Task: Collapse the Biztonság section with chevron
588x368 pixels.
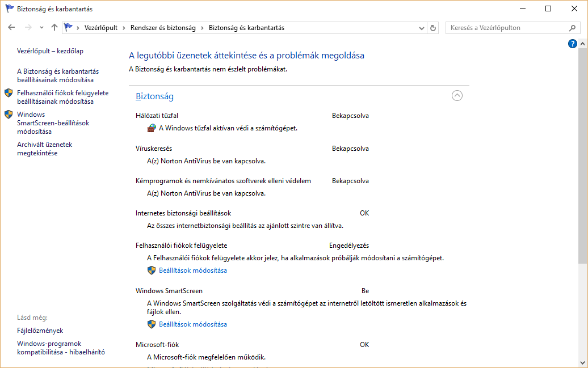Action: pyautogui.click(x=457, y=96)
